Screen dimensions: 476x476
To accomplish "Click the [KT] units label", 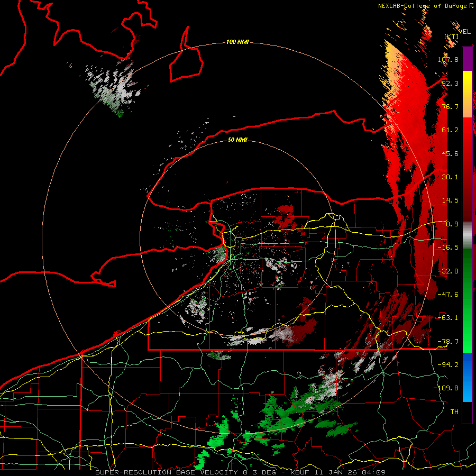I will click(452, 36).
